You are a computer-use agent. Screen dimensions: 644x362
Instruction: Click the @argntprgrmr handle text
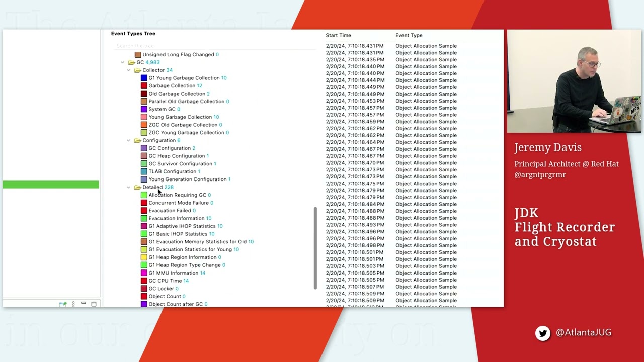pyautogui.click(x=540, y=175)
